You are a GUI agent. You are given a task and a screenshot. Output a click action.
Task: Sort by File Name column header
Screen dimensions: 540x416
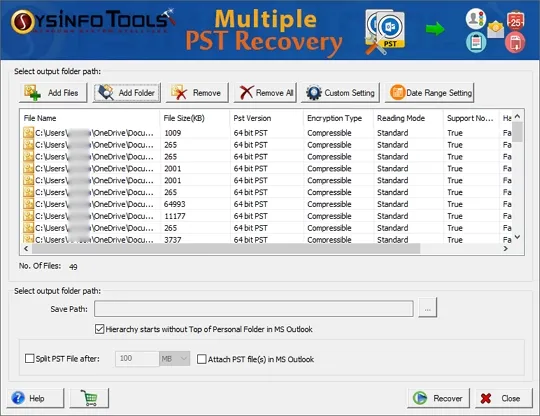click(x=90, y=118)
